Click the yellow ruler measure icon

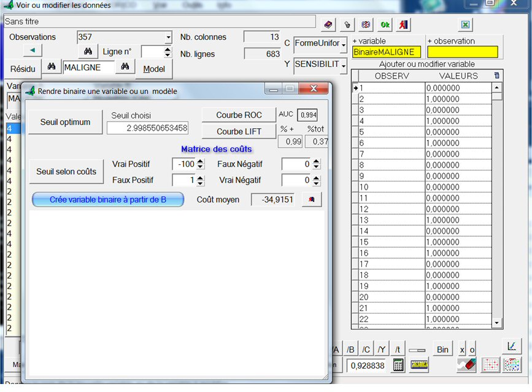click(x=420, y=365)
